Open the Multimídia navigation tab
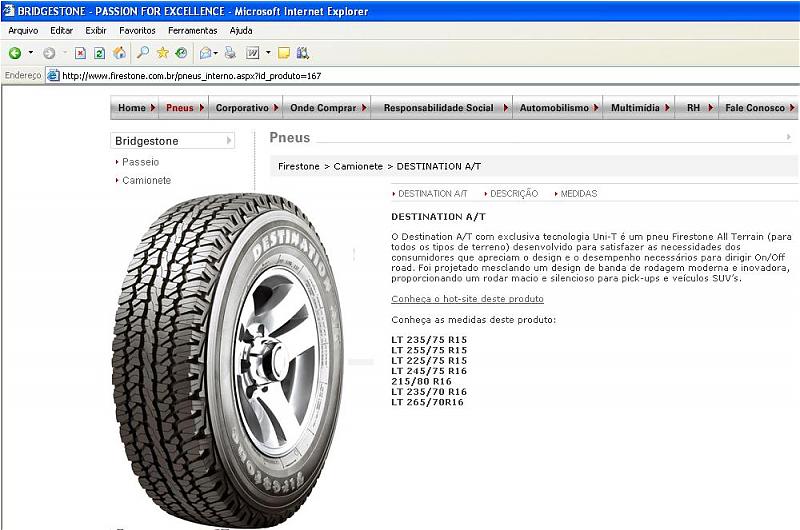This screenshot has width=800, height=530. 639,108
